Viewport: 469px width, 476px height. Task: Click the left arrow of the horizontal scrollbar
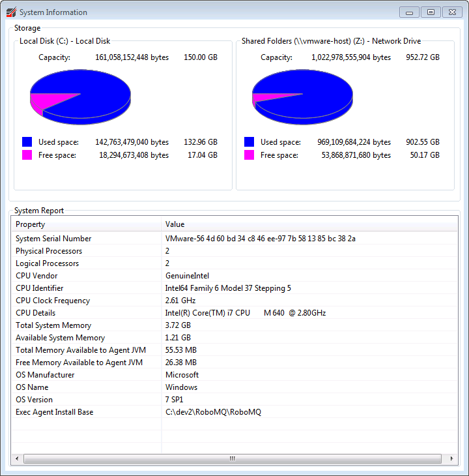17,459
